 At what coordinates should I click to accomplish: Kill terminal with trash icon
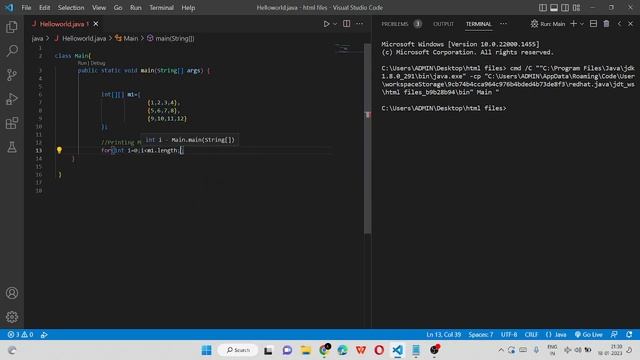click(x=607, y=24)
